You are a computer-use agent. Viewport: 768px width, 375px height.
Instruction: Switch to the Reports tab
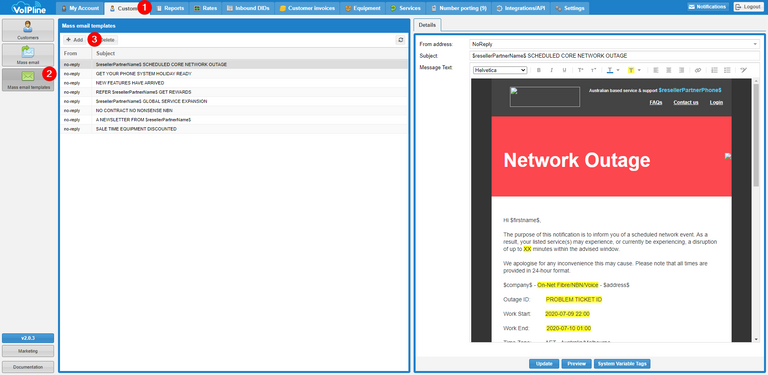point(170,8)
